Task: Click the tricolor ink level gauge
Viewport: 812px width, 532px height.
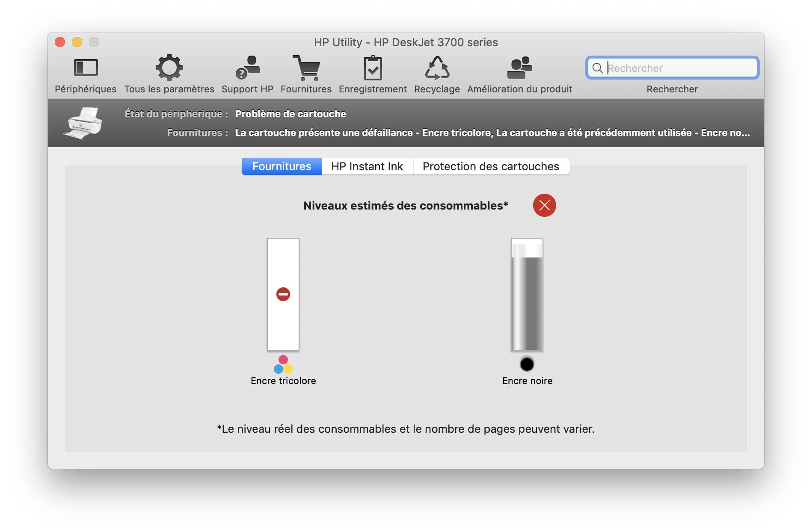Action: (283, 294)
